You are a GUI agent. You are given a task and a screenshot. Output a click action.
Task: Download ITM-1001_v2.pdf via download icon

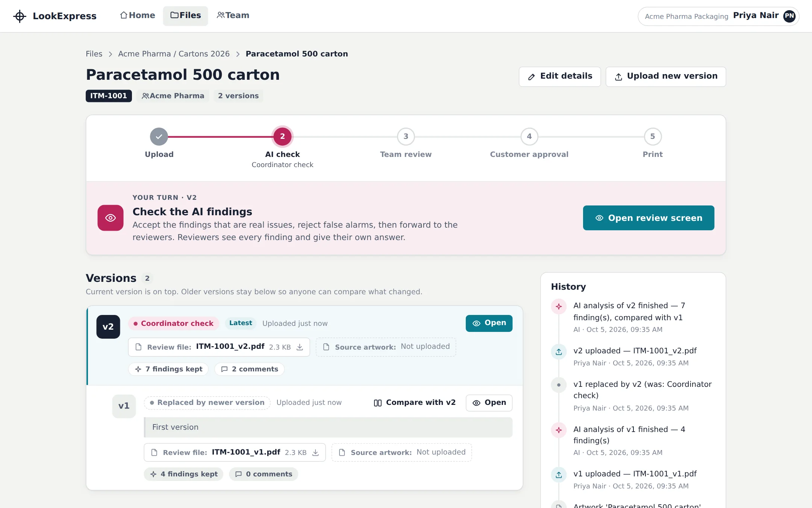tap(300, 347)
